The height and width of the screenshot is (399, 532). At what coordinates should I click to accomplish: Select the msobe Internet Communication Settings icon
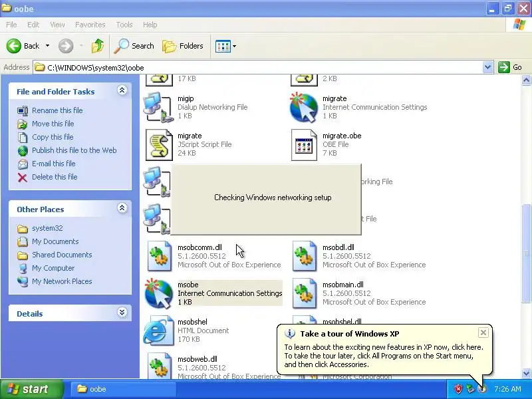click(x=158, y=293)
